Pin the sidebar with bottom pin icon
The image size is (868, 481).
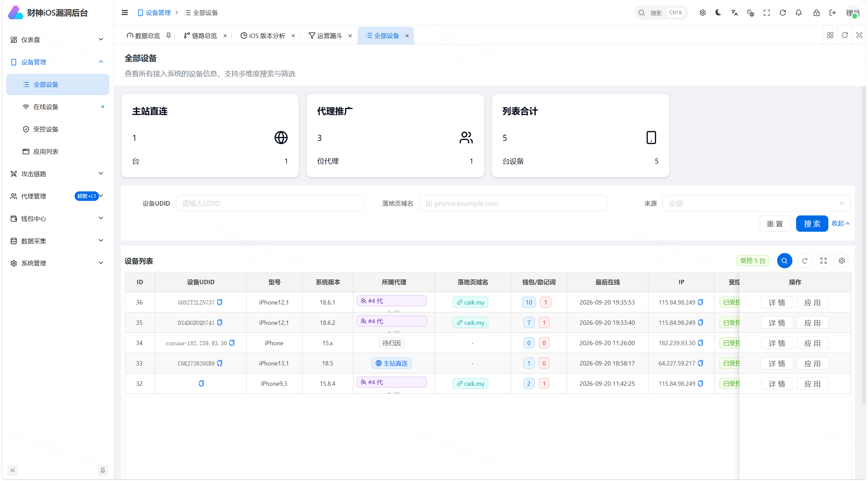102,470
